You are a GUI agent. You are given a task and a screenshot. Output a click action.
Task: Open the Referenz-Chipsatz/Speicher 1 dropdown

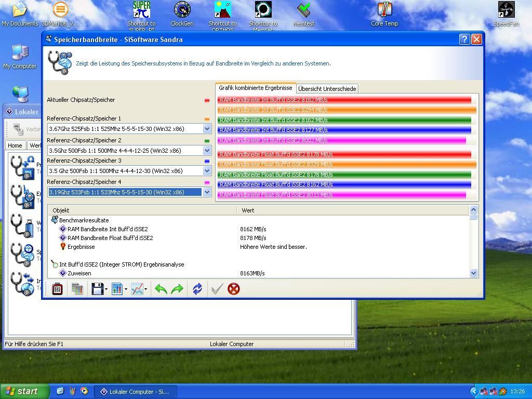tap(207, 129)
